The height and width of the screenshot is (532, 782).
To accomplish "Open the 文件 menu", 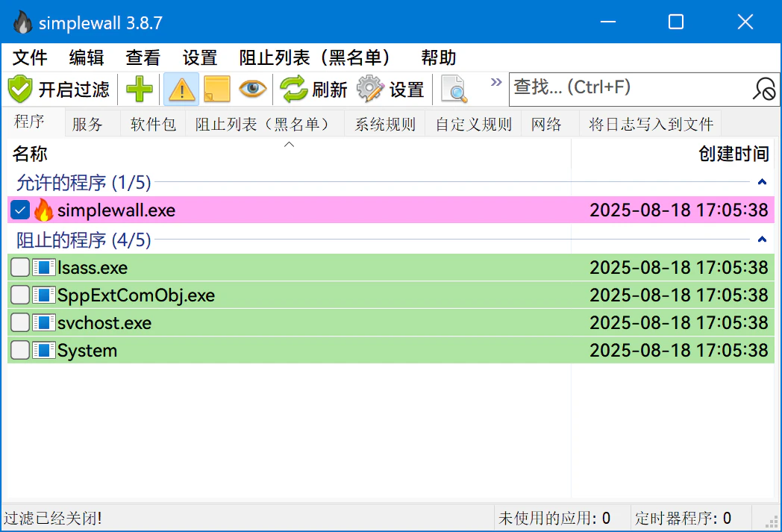I will pyautogui.click(x=30, y=58).
